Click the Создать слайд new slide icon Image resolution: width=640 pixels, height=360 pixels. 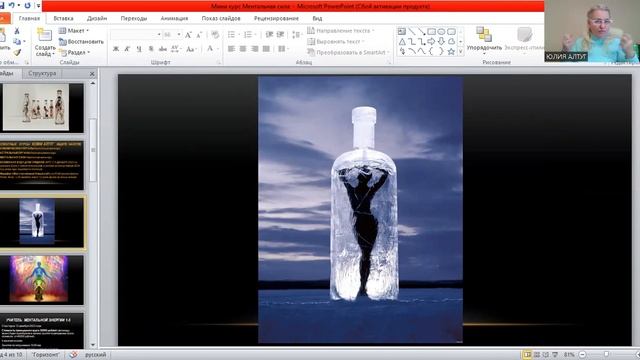pyautogui.click(x=44, y=35)
